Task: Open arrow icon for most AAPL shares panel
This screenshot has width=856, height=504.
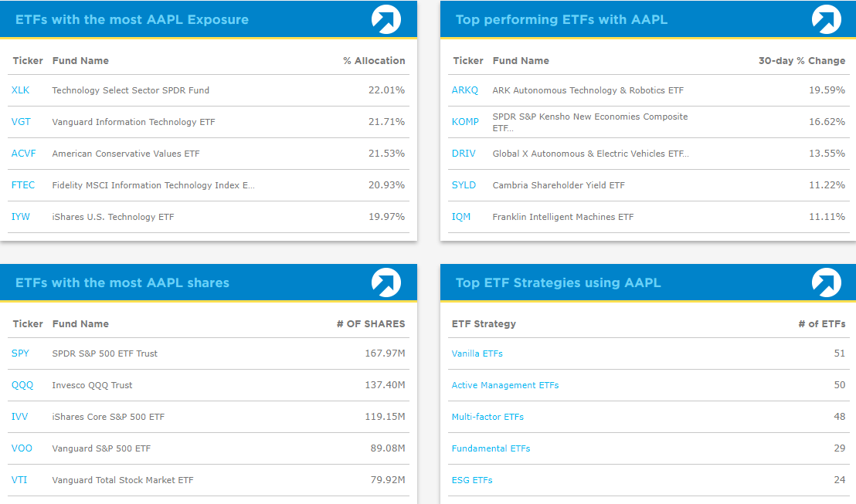Action: [x=386, y=282]
